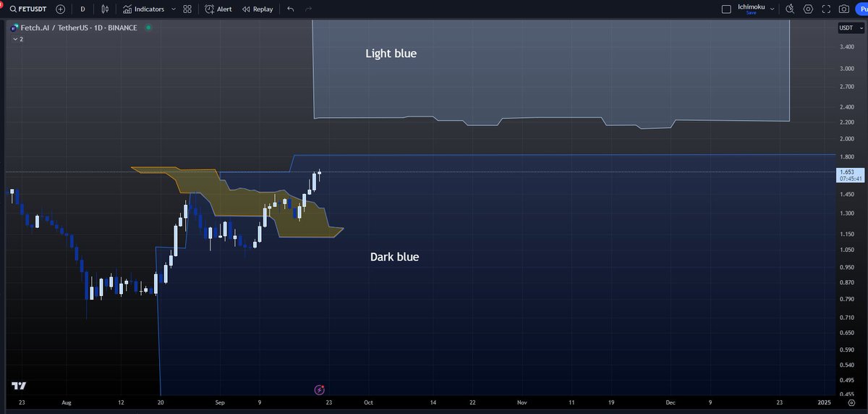Screen dimensions: 868x414
Task: Click the TradingView logo
Action: point(19,386)
